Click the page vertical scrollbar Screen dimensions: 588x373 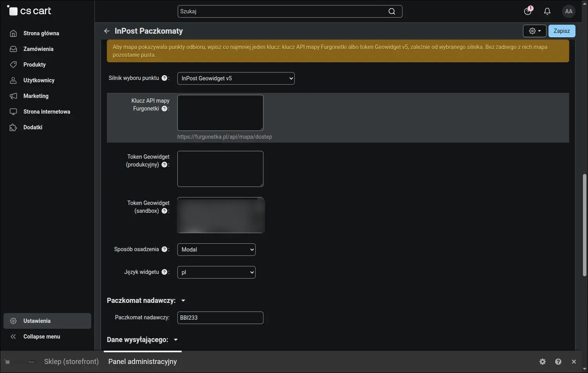pyautogui.click(x=585, y=225)
